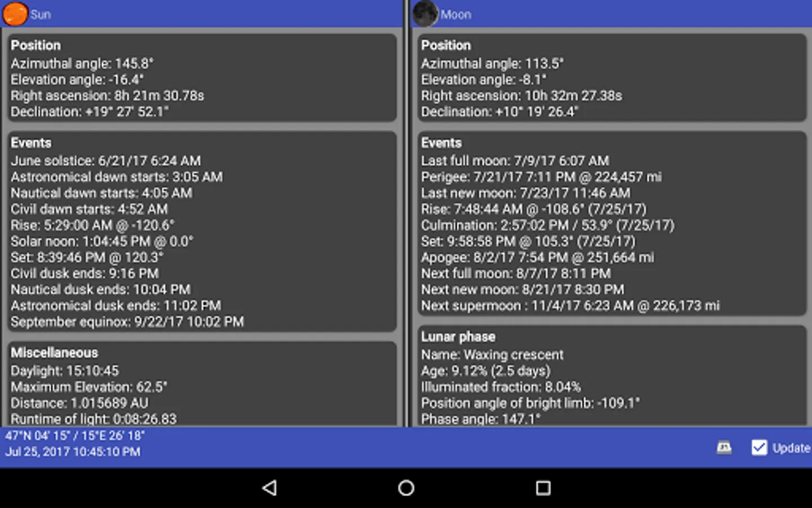Tap Android Recent apps button

(x=543, y=488)
